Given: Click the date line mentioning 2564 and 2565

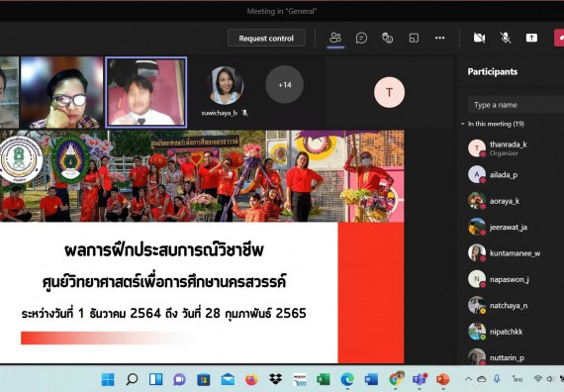Looking at the screenshot, I should pos(163,313).
